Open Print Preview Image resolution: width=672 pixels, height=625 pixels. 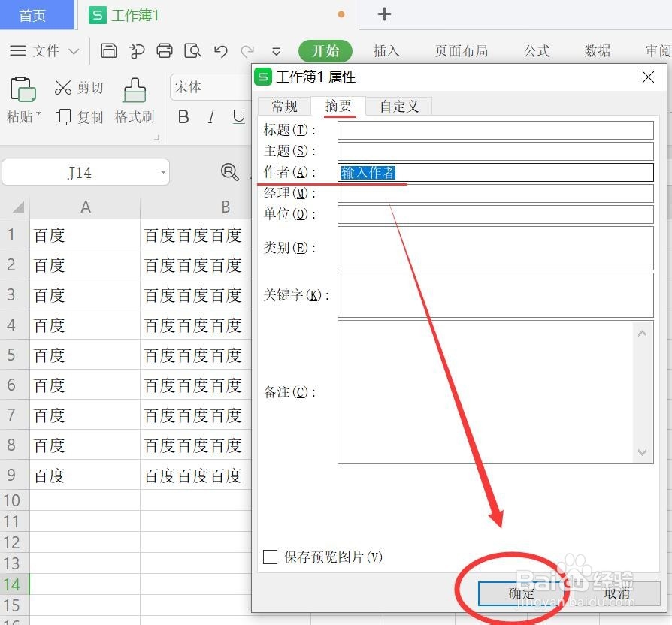click(x=192, y=51)
